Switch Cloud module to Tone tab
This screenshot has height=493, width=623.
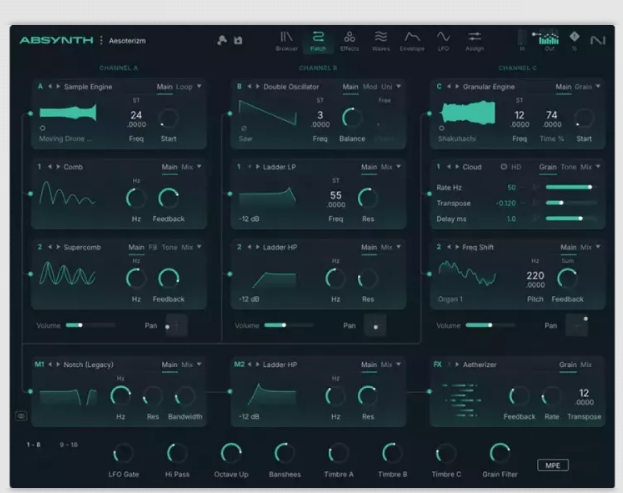click(569, 167)
